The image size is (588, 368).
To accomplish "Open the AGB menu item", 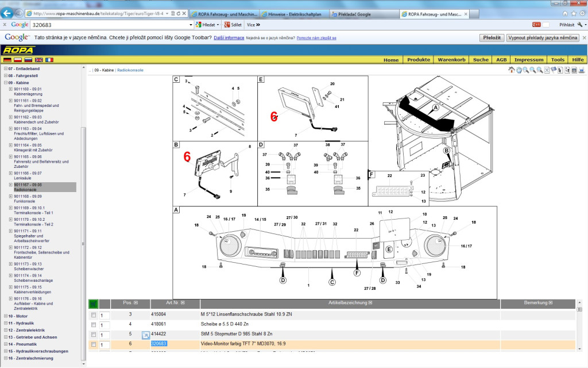I will point(501,60).
